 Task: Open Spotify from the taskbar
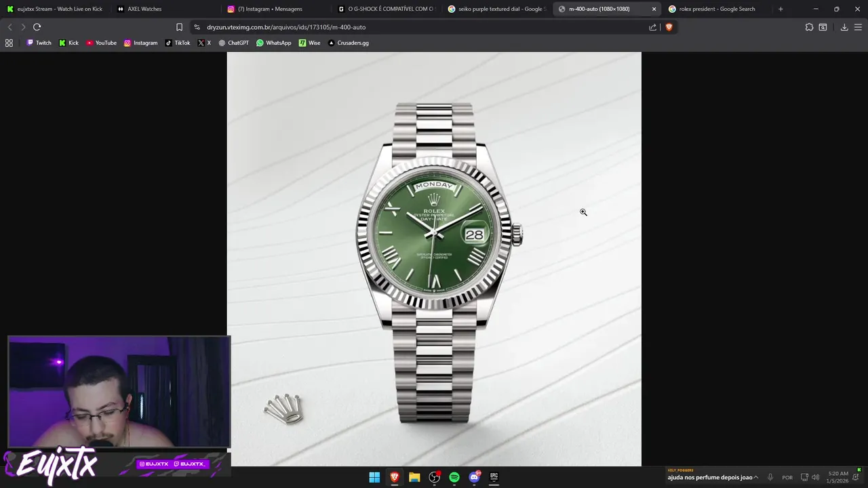(x=454, y=477)
